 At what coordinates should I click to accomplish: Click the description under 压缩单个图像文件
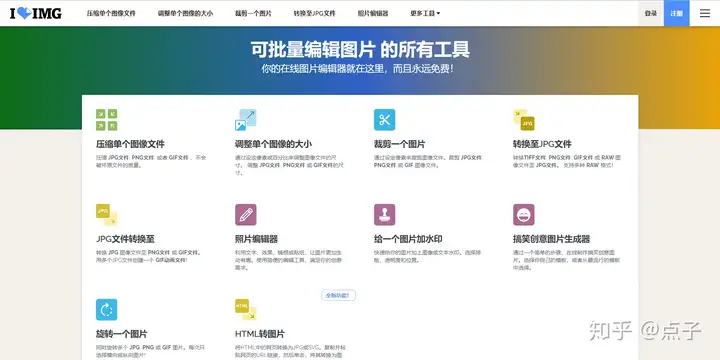(x=151, y=161)
